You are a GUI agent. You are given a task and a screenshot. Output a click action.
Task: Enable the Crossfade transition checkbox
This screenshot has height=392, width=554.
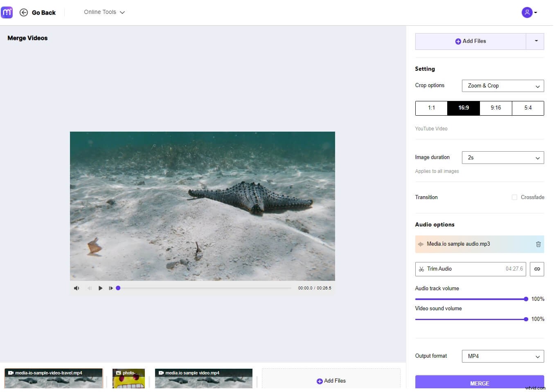514,197
